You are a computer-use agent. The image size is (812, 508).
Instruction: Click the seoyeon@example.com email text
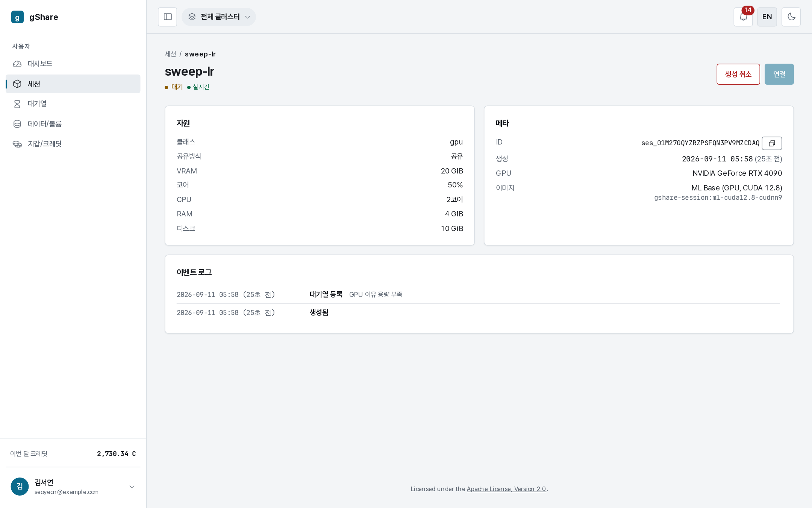coord(67,492)
